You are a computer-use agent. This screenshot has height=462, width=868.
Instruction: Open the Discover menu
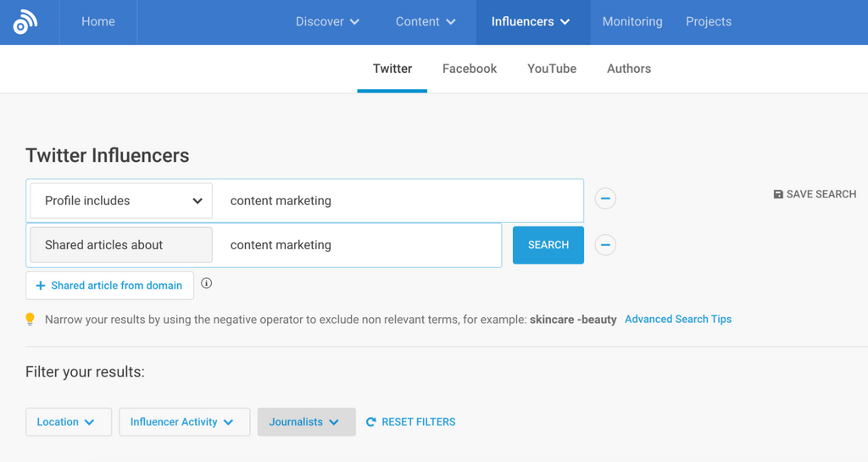point(327,22)
